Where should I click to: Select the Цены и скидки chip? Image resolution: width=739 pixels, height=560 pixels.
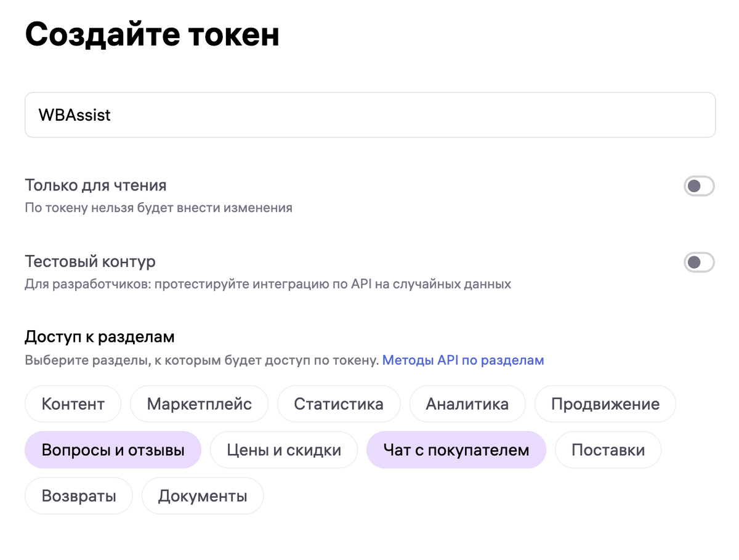coord(284,450)
